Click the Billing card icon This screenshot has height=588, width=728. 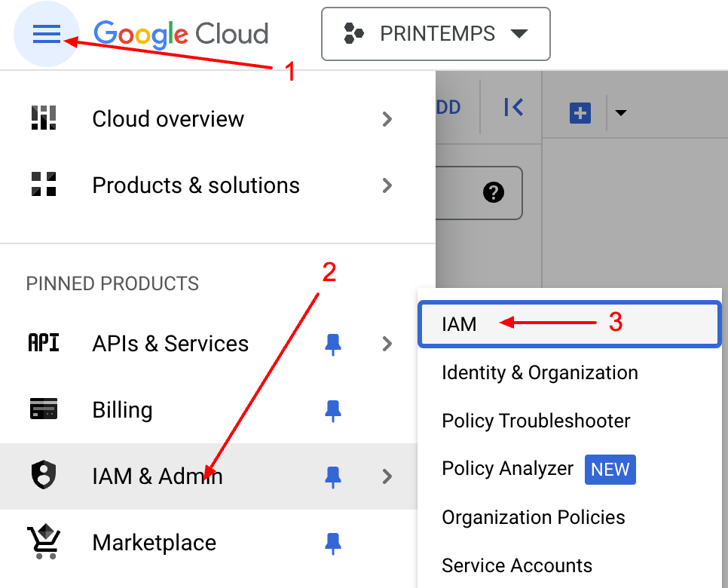click(43, 409)
